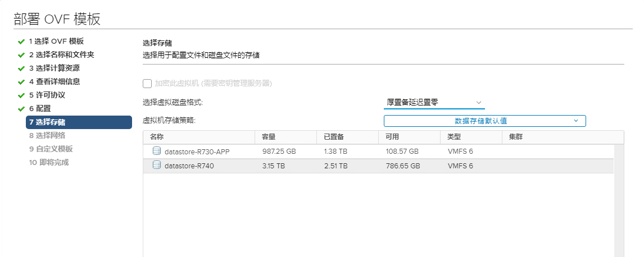Click green checkmark beside 选择 OVF 模板
644x257 pixels.
click(x=21, y=42)
